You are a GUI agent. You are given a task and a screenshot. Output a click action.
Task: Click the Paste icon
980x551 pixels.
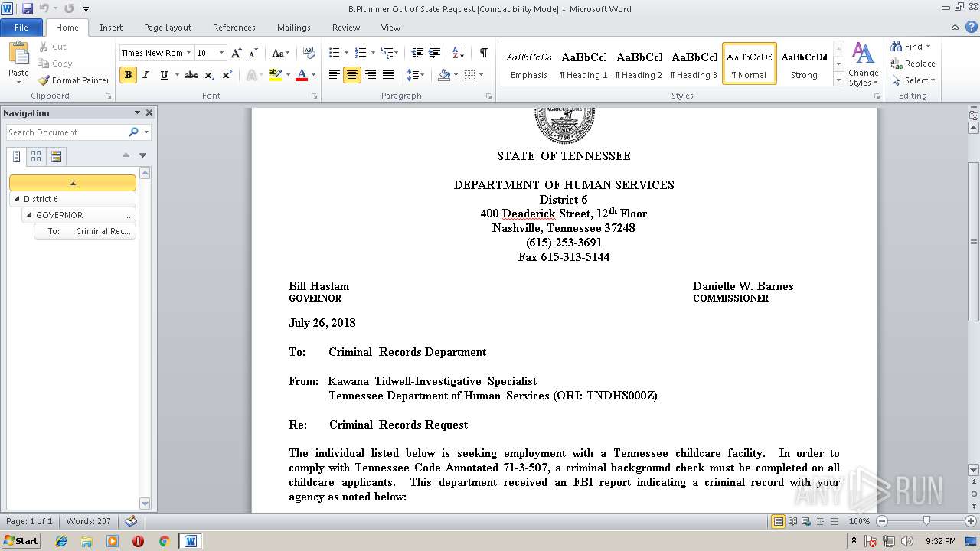point(18,54)
